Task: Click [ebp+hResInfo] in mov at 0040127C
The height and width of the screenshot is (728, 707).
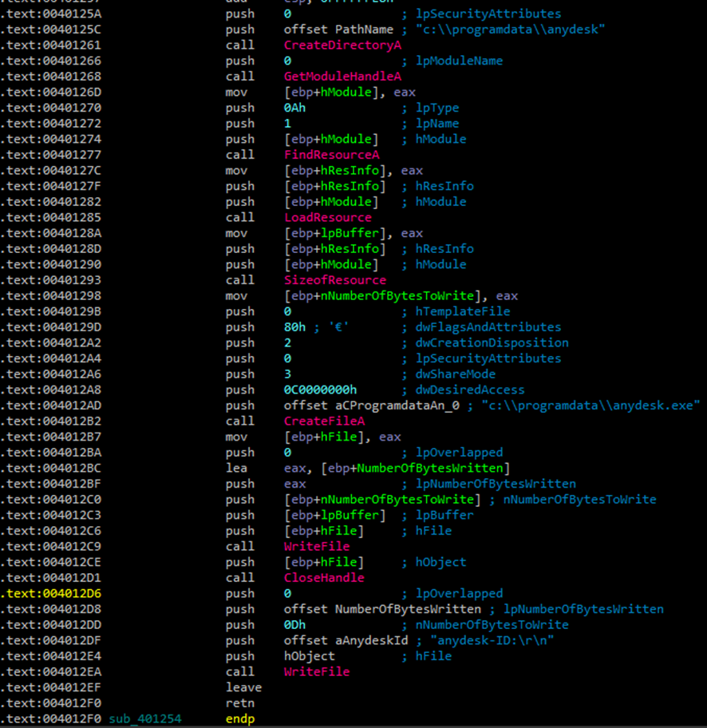Action: 335,170
